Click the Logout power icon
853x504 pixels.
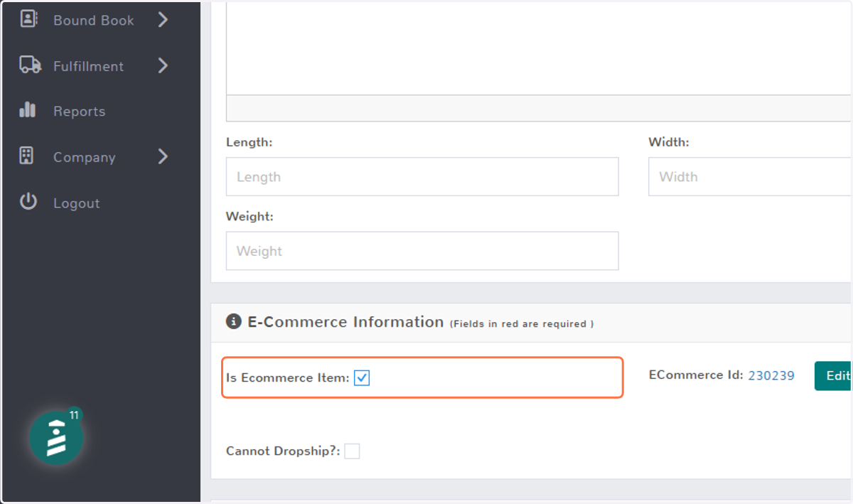pyautogui.click(x=28, y=202)
